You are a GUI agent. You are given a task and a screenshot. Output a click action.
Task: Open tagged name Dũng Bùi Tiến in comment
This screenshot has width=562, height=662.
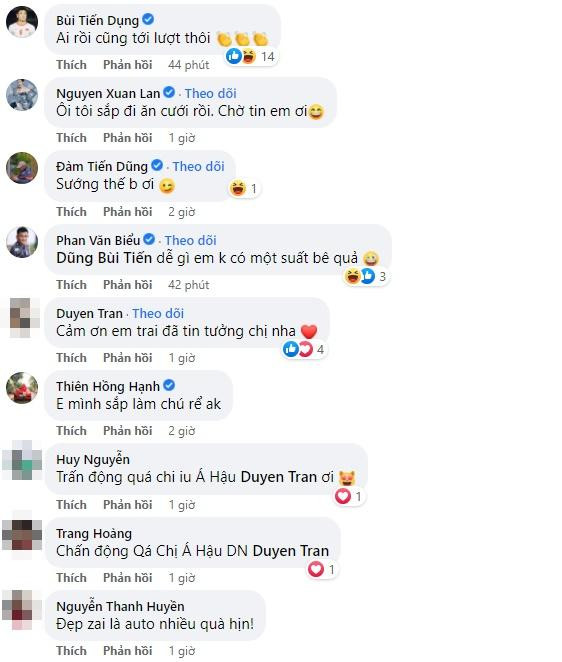click(x=104, y=258)
